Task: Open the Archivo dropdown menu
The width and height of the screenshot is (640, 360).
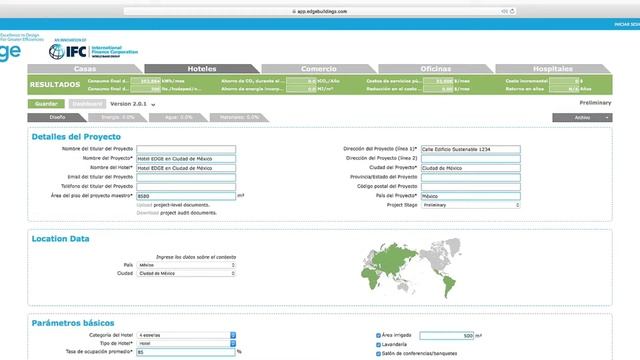Action: pos(582,118)
